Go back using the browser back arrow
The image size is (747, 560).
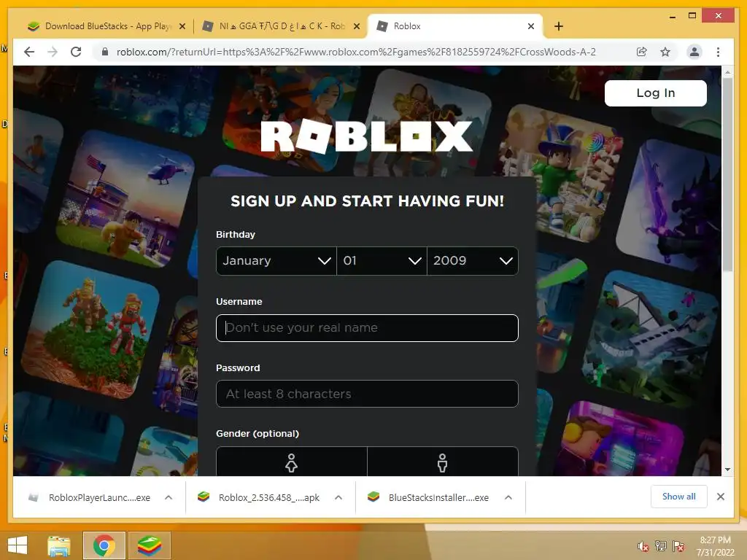pyautogui.click(x=29, y=52)
